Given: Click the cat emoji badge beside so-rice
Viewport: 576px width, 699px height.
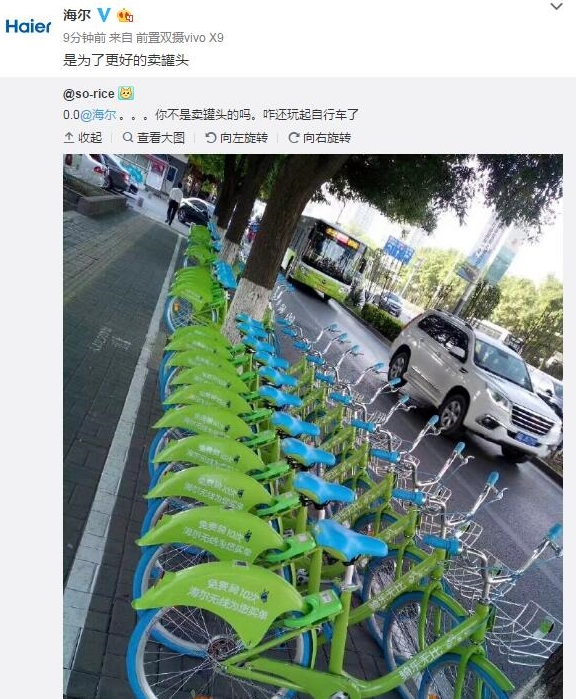Looking at the screenshot, I should click(126, 94).
